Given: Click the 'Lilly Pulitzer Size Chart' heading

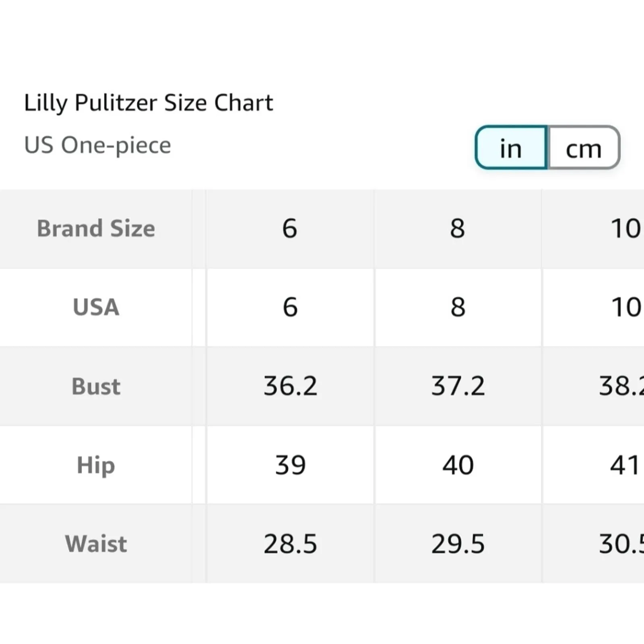Looking at the screenshot, I should [x=149, y=103].
